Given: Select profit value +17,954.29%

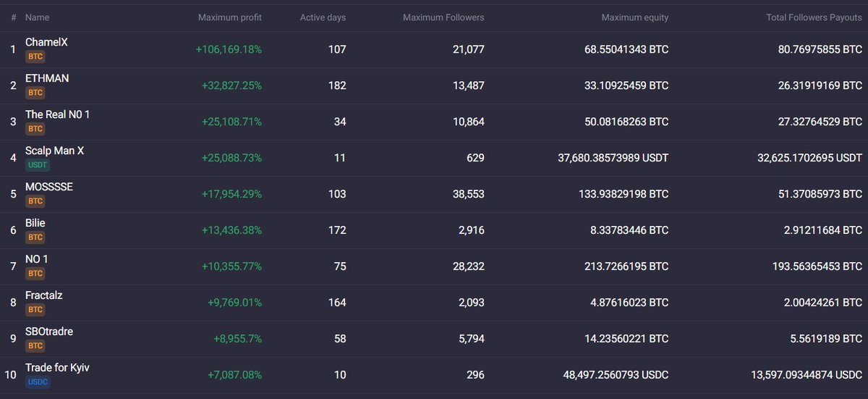Looking at the screenshot, I should coord(231,194).
